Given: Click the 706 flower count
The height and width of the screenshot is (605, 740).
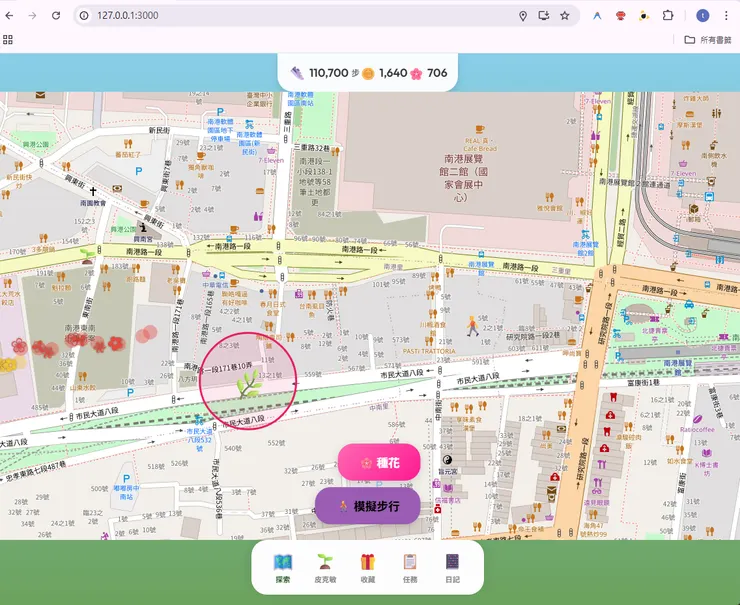Looking at the screenshot, I should tap(437, 73).
